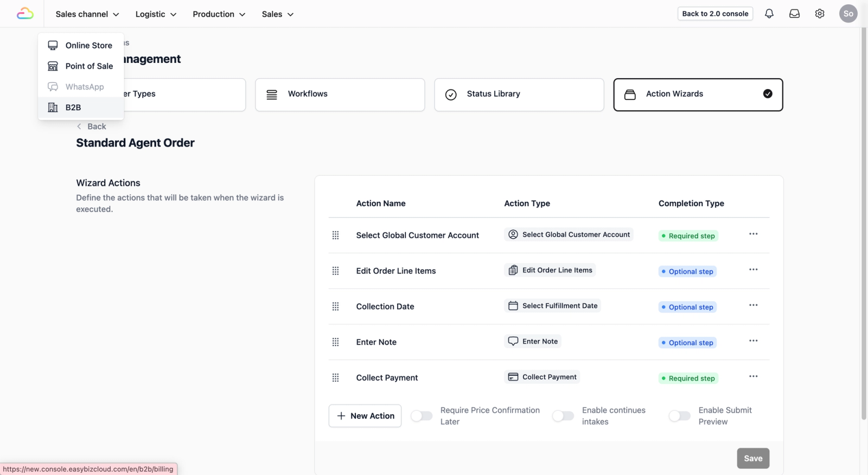Open the Production dropdown menu
868x475 pixels.
(219, 14)
